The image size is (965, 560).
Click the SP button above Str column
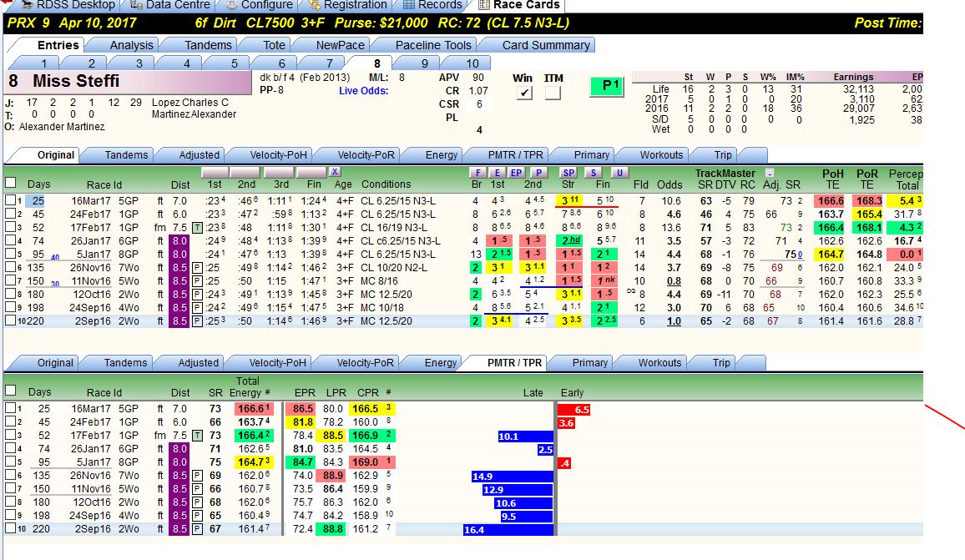click(x=568, y=173)
